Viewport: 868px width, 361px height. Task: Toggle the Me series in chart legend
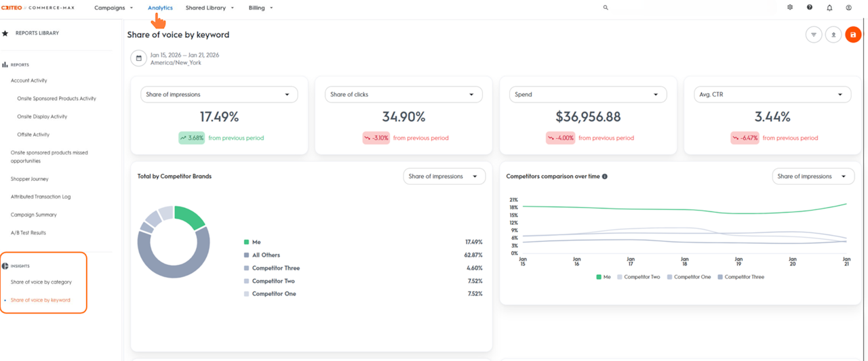(x=603, y=277)
